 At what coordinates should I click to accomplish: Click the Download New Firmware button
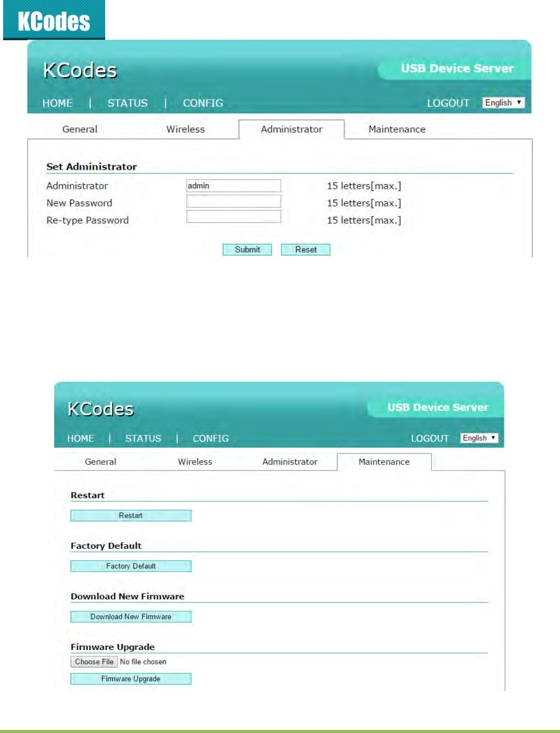point(131,617)
